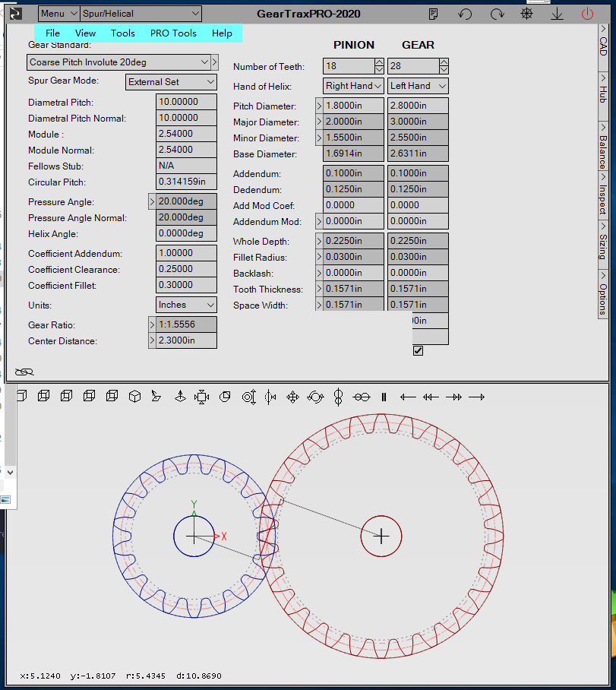
Task: Click arrow button beside Pressure Angle value
Action: (152, 201)
